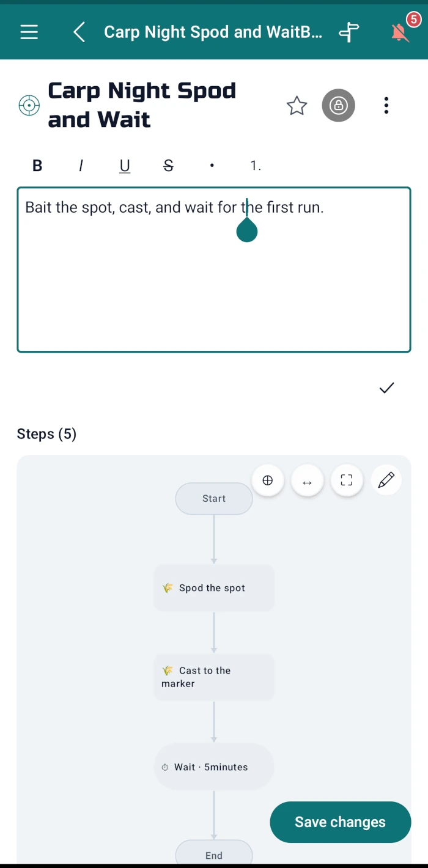The height and width of the screenshot is (868, 428).
Task: Insert a bullet list
Action: (x=212, y=166)
